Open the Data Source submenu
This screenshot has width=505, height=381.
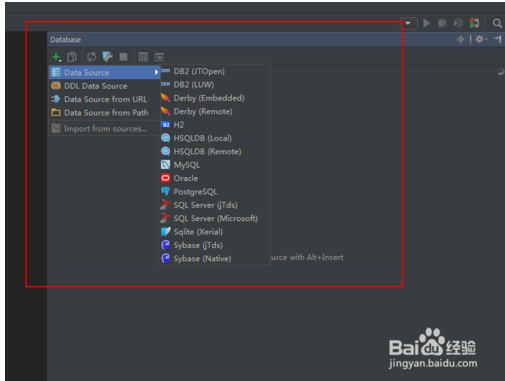pos(105,72)
